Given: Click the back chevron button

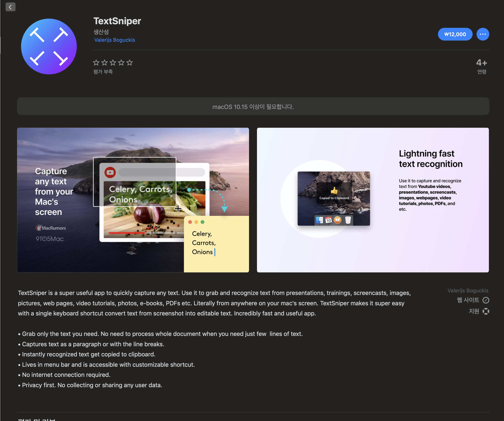Looking at the screenshot, I should (x=10, y=7).
